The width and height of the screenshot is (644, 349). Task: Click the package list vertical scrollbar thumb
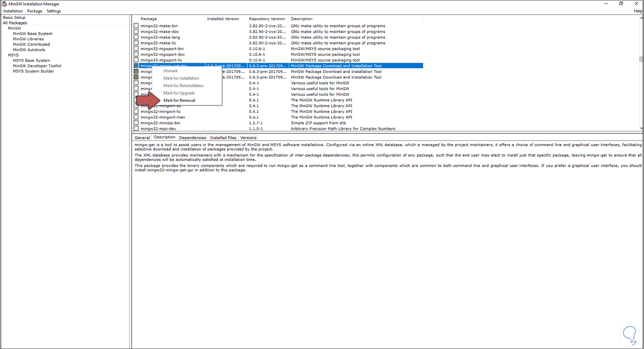click(641, 59)
